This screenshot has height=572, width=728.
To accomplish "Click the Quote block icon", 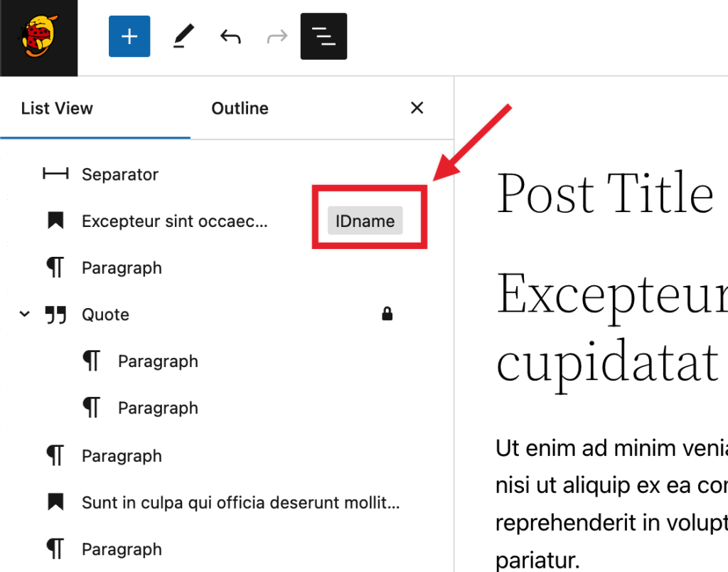I will [x=55, y=314].
